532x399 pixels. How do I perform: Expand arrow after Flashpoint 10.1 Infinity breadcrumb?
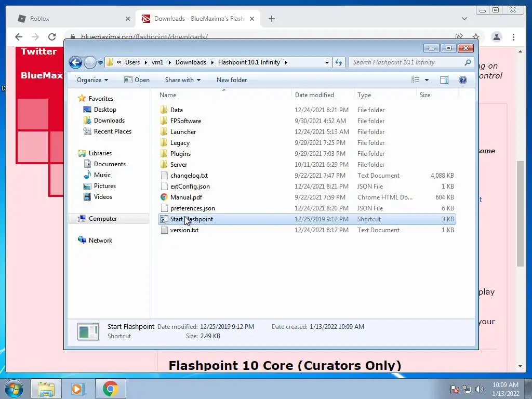pyautogui.click(x=286, y=62)
